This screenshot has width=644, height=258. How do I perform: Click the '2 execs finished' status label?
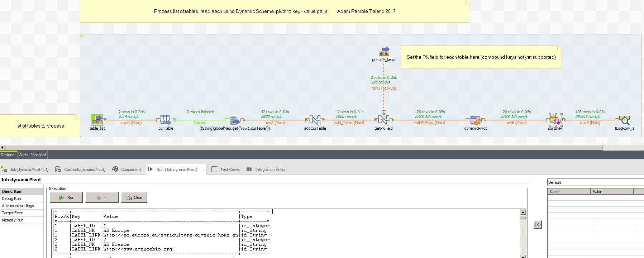click(x=200, y=112)
